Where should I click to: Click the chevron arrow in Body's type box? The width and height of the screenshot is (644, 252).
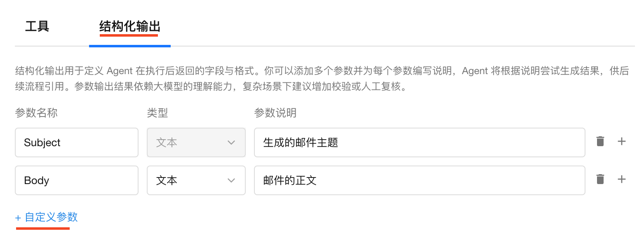pos(231,180)
